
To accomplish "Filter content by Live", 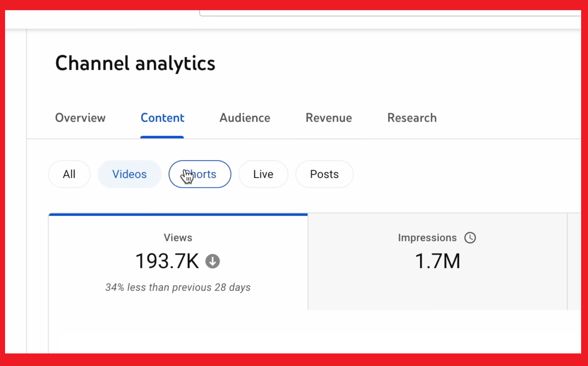I will coord(263,174).
